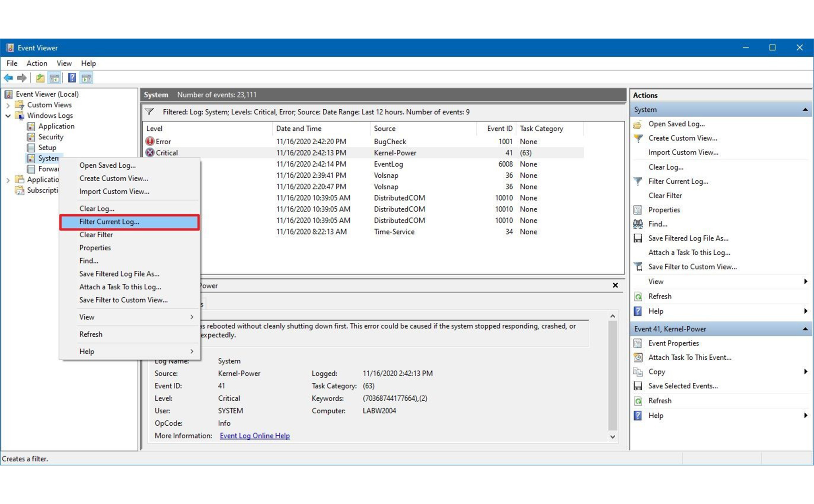Click Create Custom View in the Actions pane
Viewport: 814px width, 504px height.
coord(682,138)
